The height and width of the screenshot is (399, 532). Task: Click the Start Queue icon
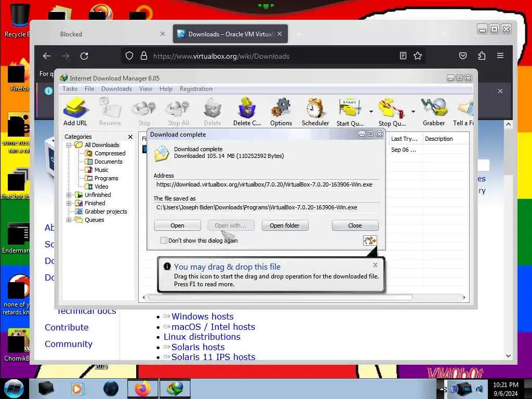point(350,112)
